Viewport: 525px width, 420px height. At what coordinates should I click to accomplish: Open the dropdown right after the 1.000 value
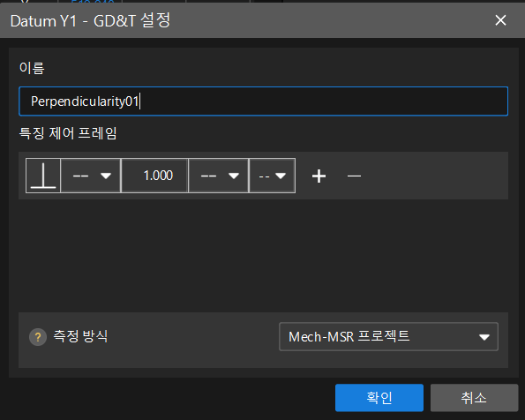tap(218, 176)
